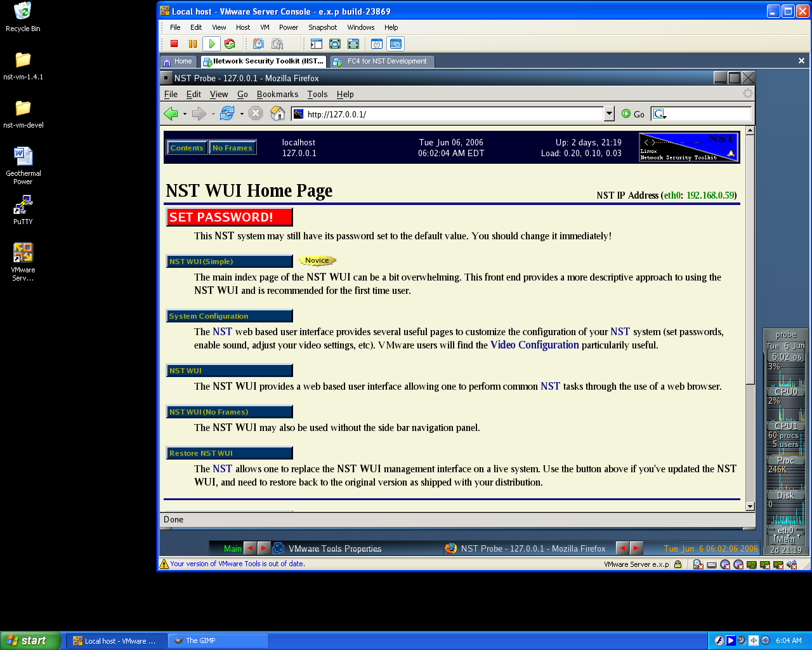Screen dimensions: 812x650
Task: Power on the virtual machine with Play icon
Action: click(212, 43)
